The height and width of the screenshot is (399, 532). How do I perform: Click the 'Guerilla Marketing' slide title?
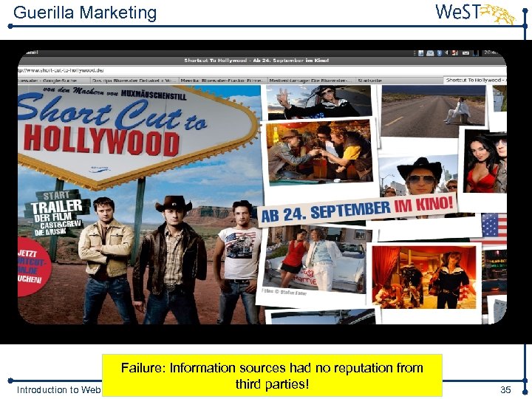tap(85, 13)
